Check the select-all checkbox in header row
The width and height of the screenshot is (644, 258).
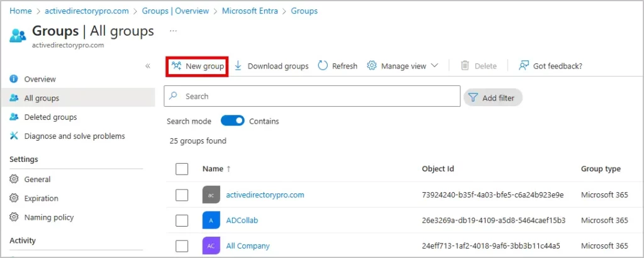tap(182, 169)
